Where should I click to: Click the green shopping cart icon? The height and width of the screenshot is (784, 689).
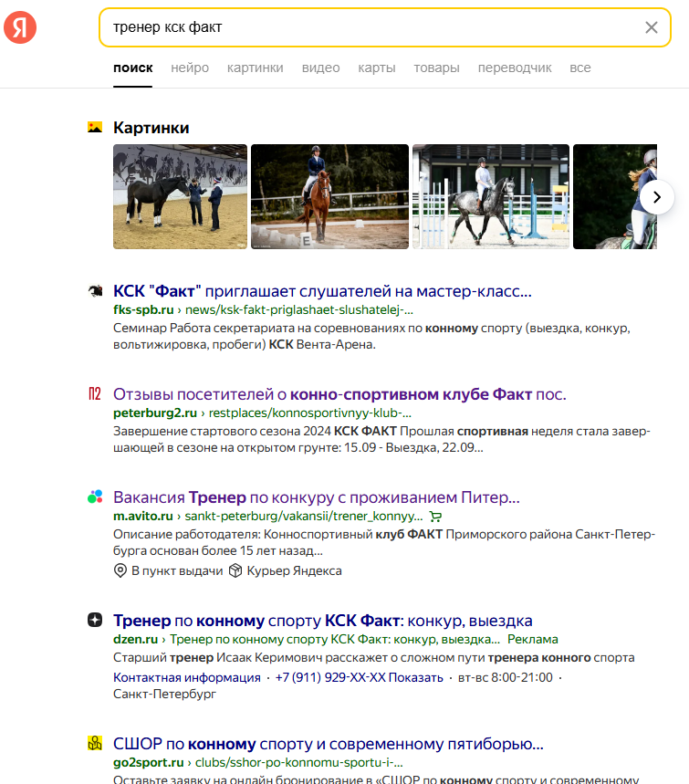[435, 517]
